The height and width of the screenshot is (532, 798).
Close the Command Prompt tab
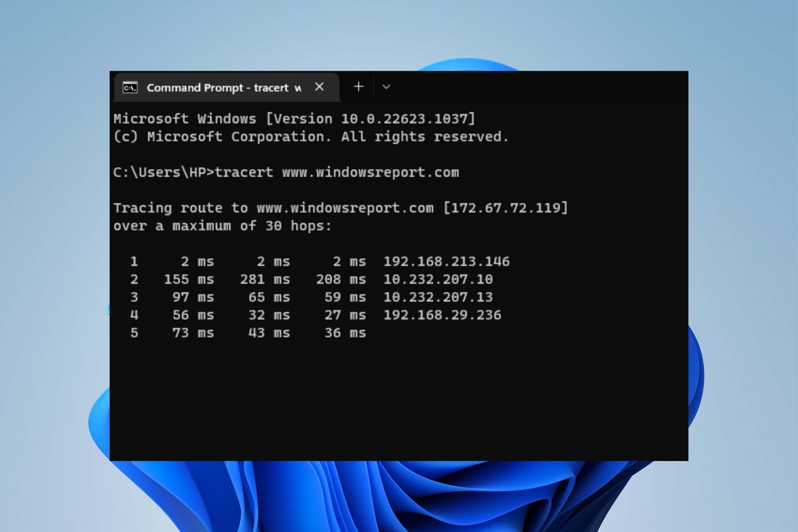[x=319, y=87]
